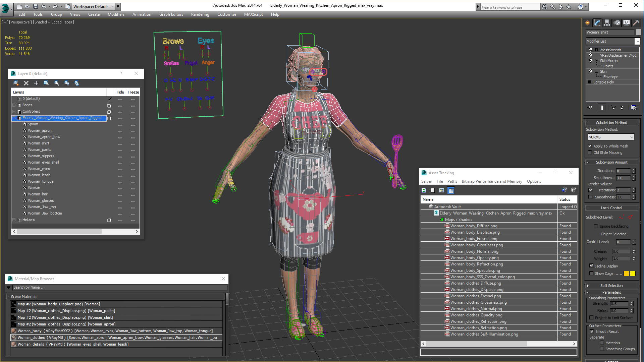Viewport: 644px width, 362px height.
Task: Toggle Isoline Display checkbox
Action: click(592, 266)
